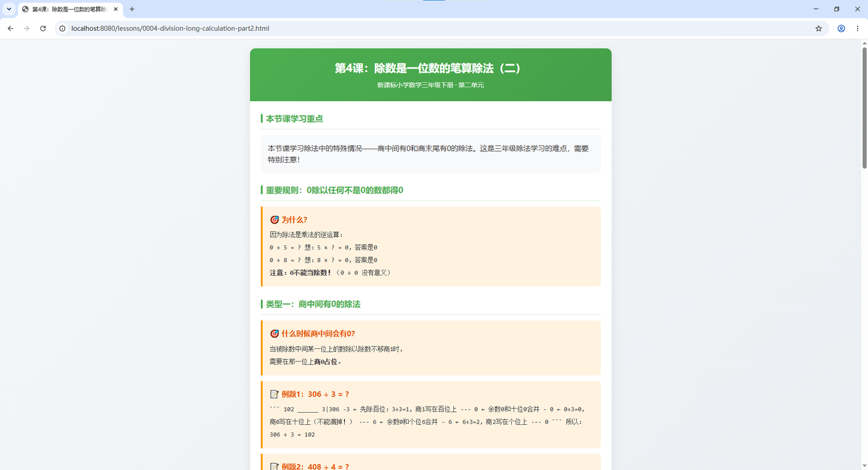The height and width of the screenshot is (470, 868).
Task: Click the 为什么? box title
Action: click(294, 220)
